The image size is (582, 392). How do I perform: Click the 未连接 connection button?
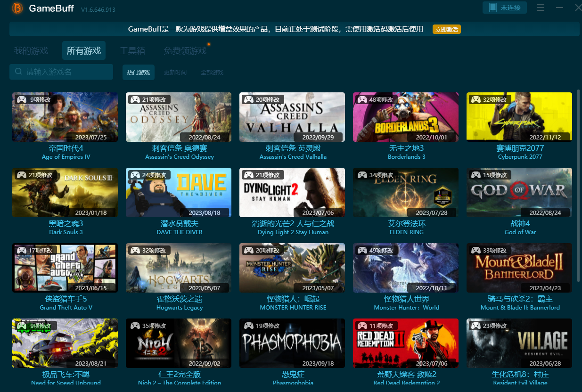(x=505, y=8)
